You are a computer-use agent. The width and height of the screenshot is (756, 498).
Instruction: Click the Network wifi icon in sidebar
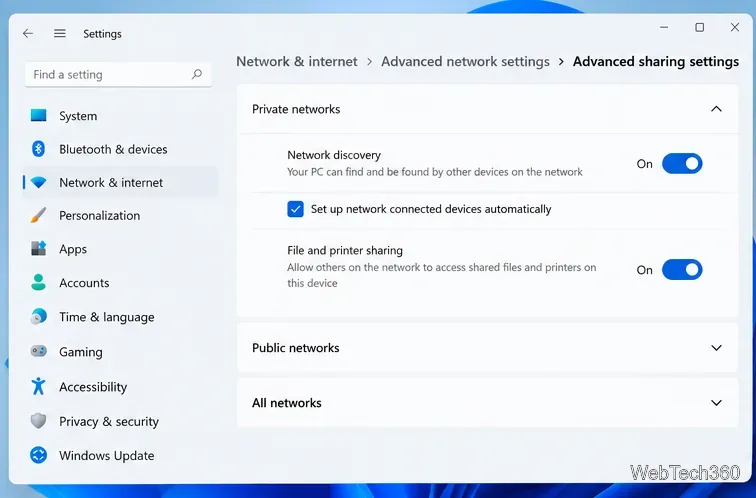[39, 182]
